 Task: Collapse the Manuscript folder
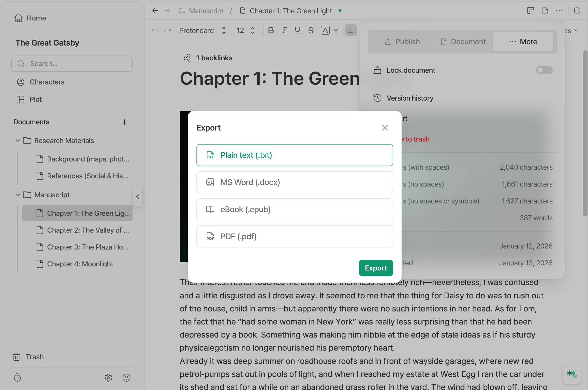[x=18, y=195]
